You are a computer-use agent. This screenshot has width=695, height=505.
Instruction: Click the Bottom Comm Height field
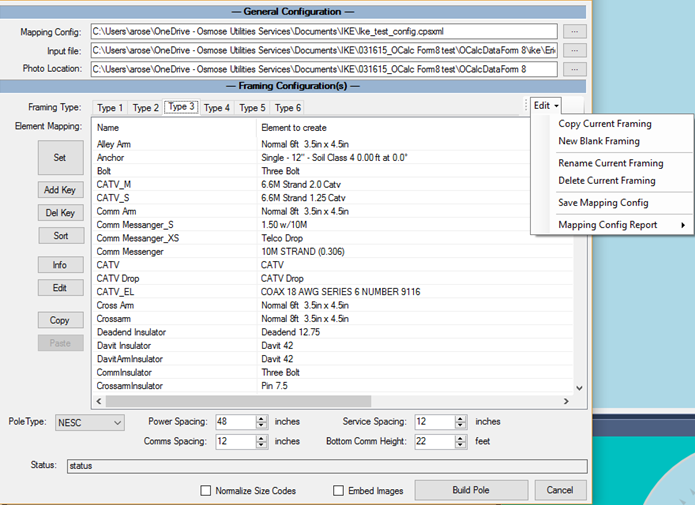(435, 442)
